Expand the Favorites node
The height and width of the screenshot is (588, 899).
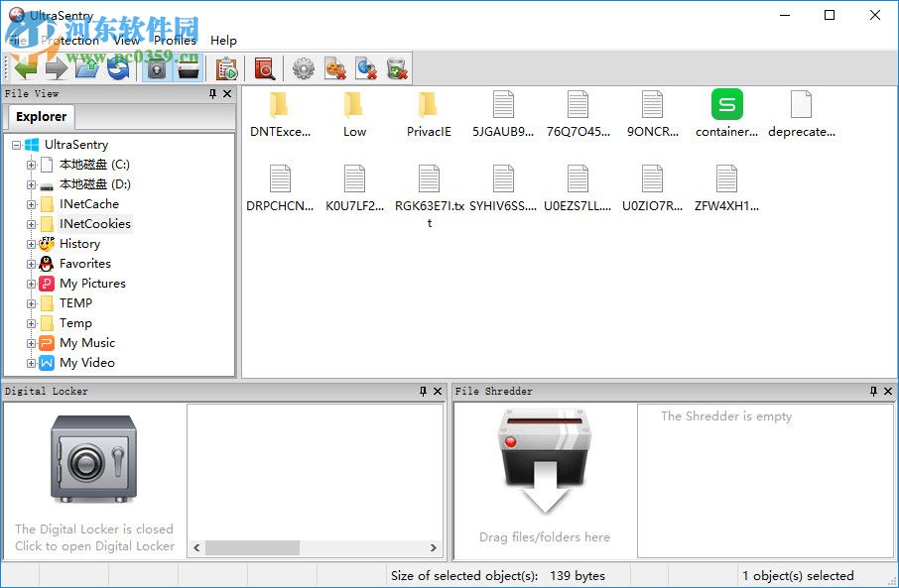(x=31, y=264)
